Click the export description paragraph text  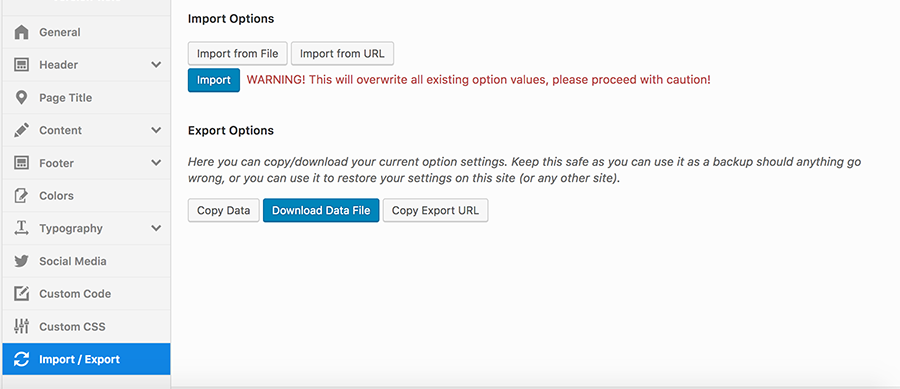[524, 170]
